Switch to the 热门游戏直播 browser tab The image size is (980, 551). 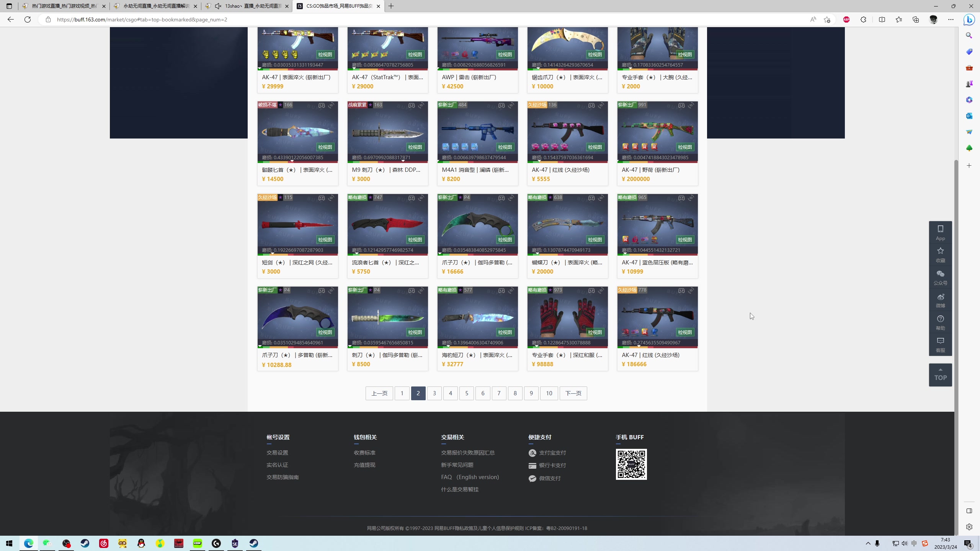(64, 6)
